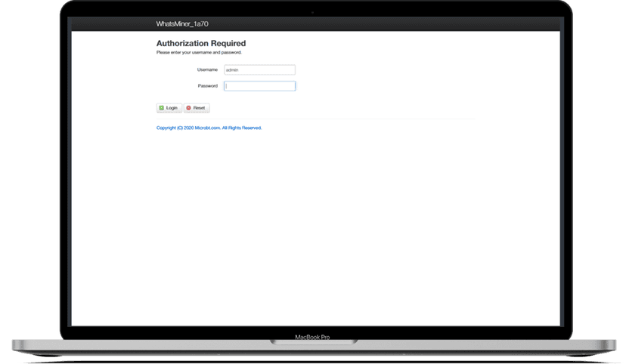The image size is (626, 364).
Task: Click the Username label
Action: (207, 69)
